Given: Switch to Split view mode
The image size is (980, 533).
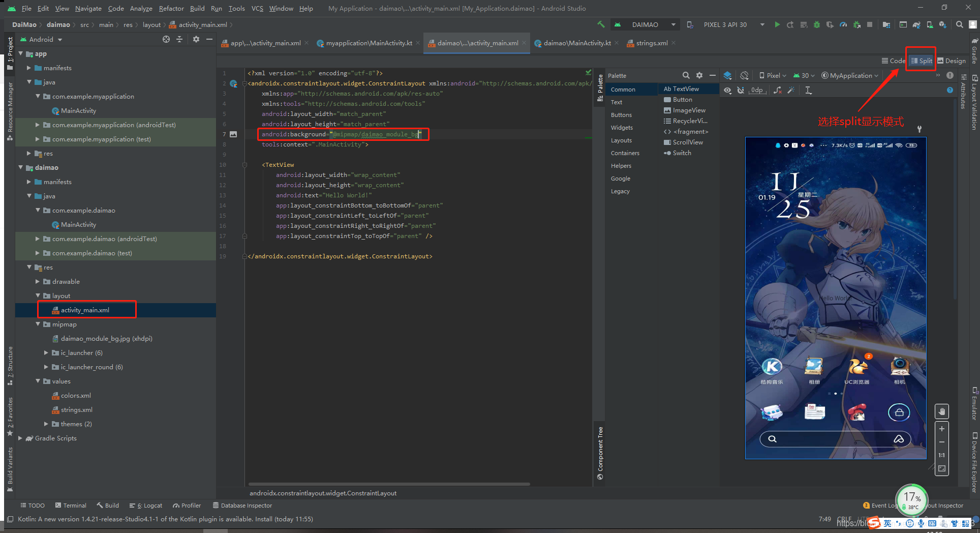Looking at the screenshot, I should pyautogui.click(x=922, y=61).
